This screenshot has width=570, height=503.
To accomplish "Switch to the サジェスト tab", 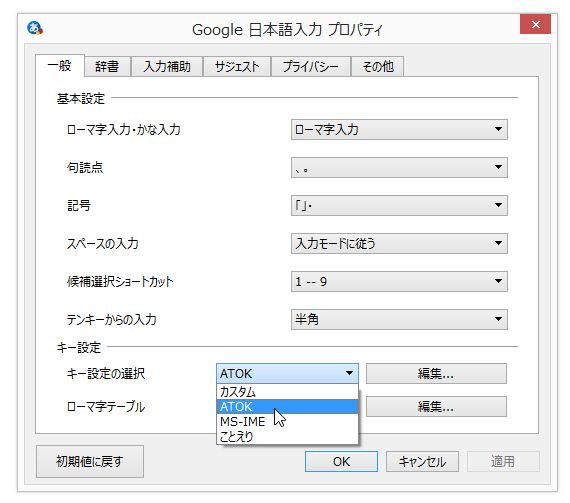I will click(237, 66).
